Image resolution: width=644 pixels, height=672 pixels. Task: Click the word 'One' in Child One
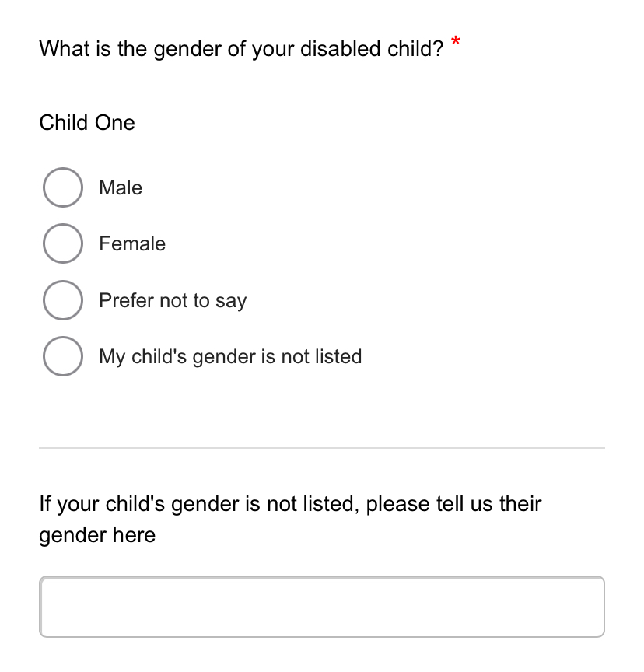115,123
